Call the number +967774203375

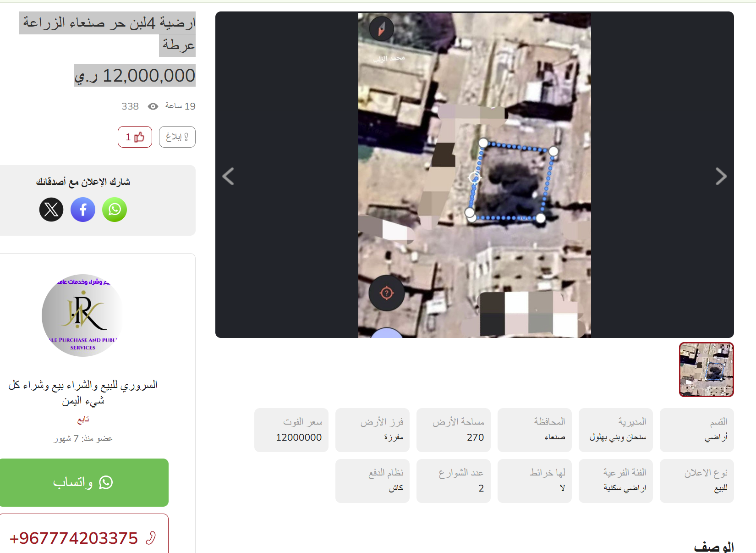click(x=73, y=538)
